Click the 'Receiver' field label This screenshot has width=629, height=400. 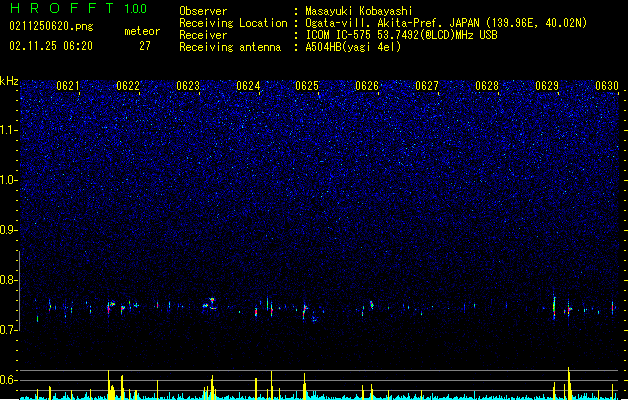(x=203, y=35)
